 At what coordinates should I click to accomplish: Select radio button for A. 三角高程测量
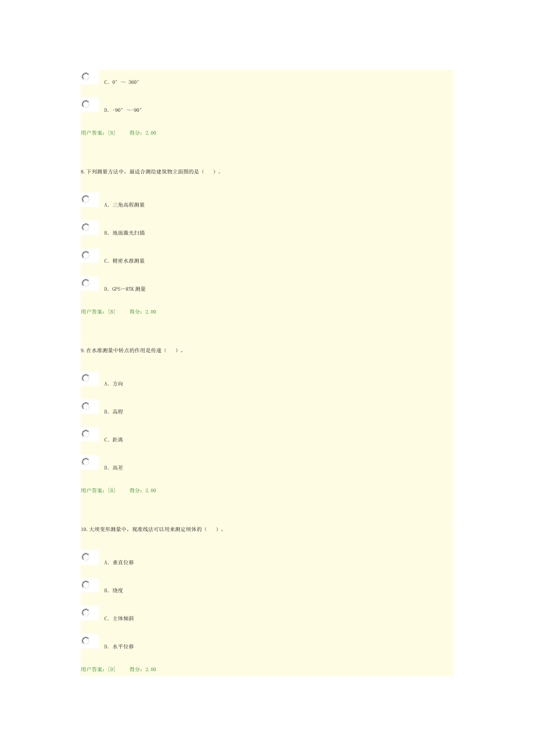pyautogui.click(x=85, y=199)
